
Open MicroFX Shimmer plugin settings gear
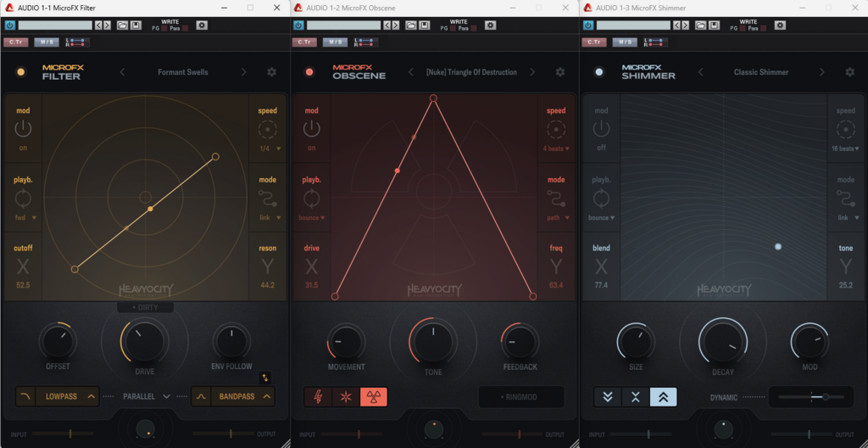coord(849,72)
